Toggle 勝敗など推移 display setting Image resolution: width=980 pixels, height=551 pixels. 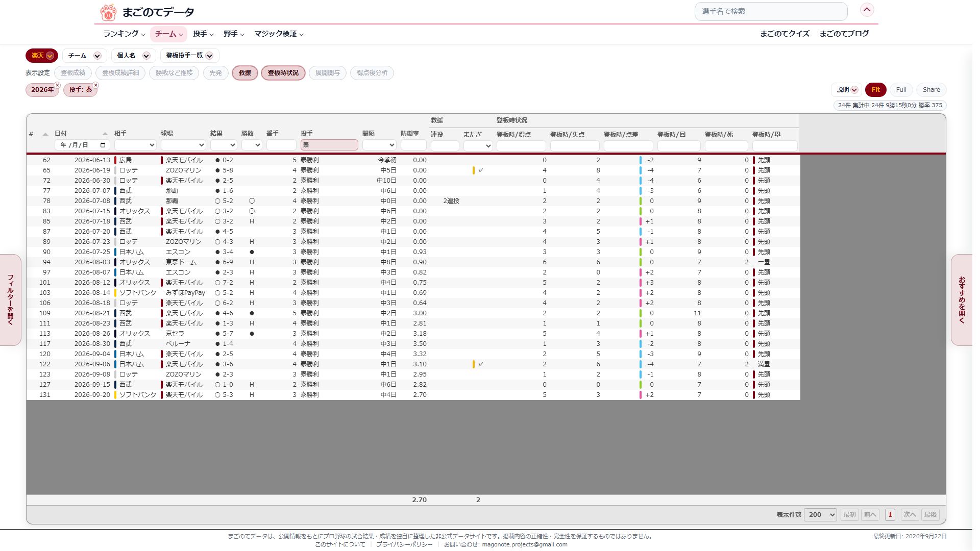click(x=174, y=73)
